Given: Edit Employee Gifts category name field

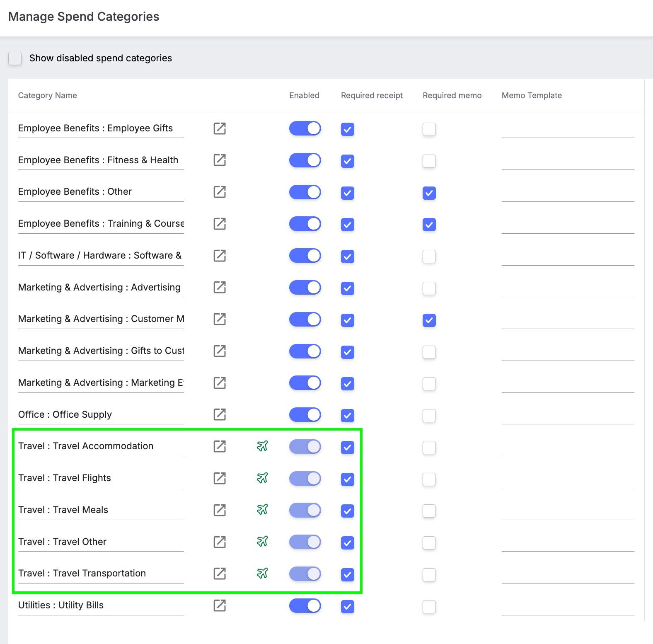Looking at the screenshot, I should tap(101, 128).
